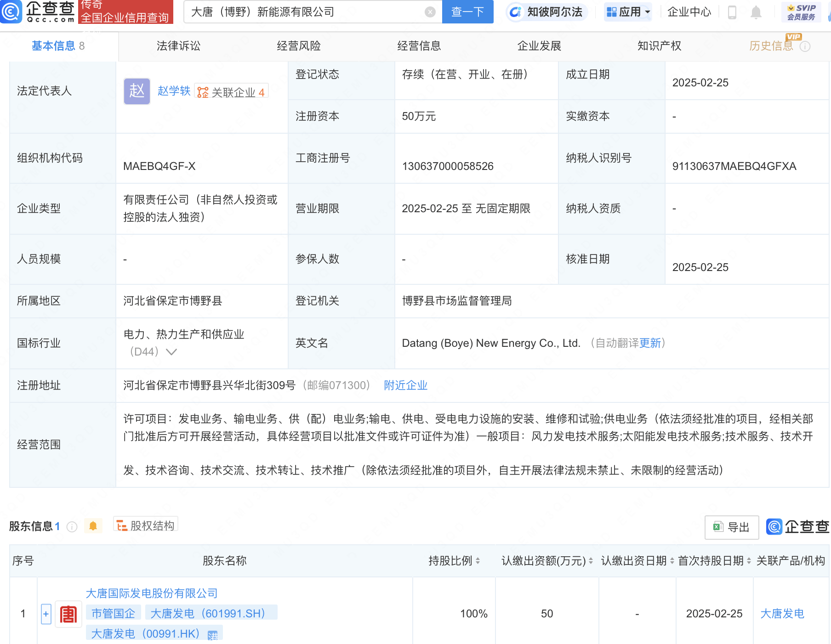Click the 大唐国际发电 company logo
831x644 pixels.
[68, 614]
